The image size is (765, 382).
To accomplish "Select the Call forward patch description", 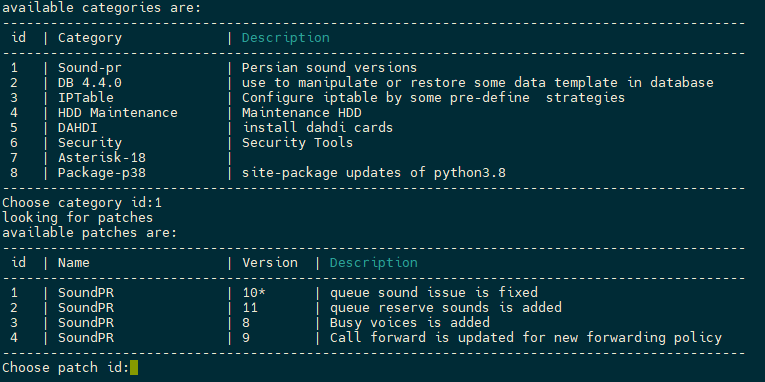I will 526,338.
